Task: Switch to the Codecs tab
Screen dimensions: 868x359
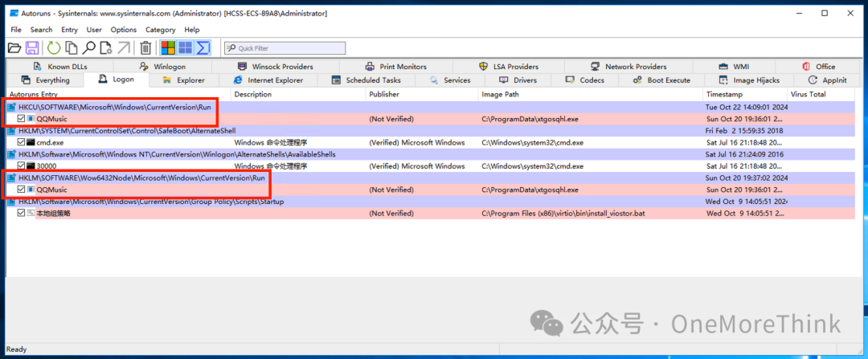Action: pos(585,80)
